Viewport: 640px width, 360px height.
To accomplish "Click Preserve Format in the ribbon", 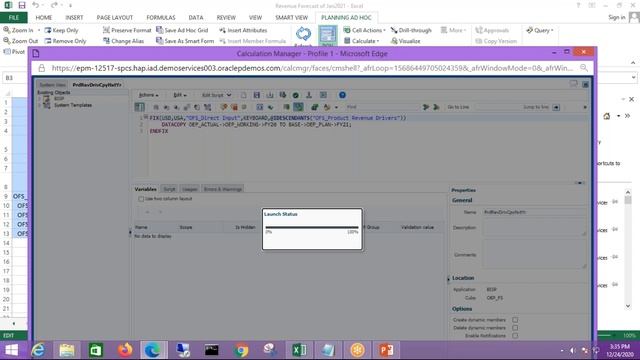I will click(127, 30).
